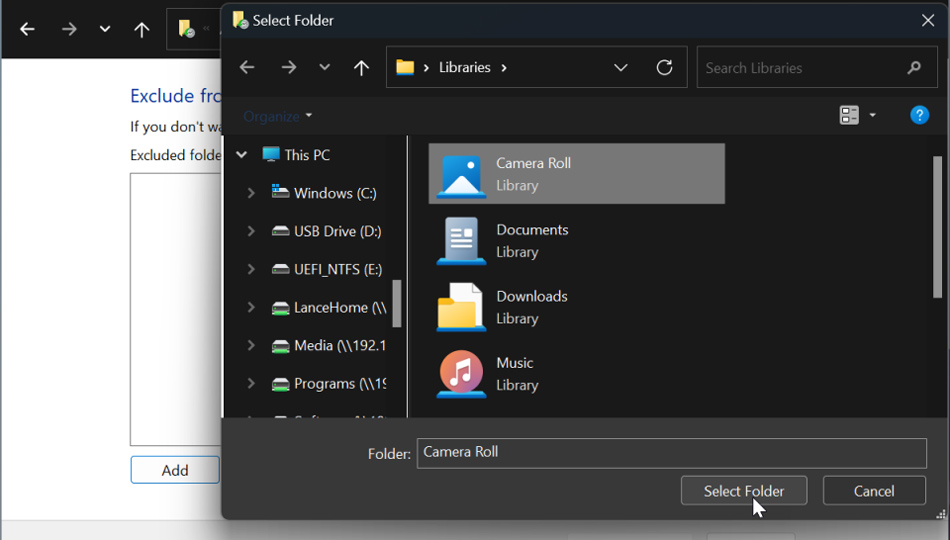The height and width of the screenshot is (540, 950).
Task: Expand the Windows (C:) drive node
Action: (x=251, y=193)
